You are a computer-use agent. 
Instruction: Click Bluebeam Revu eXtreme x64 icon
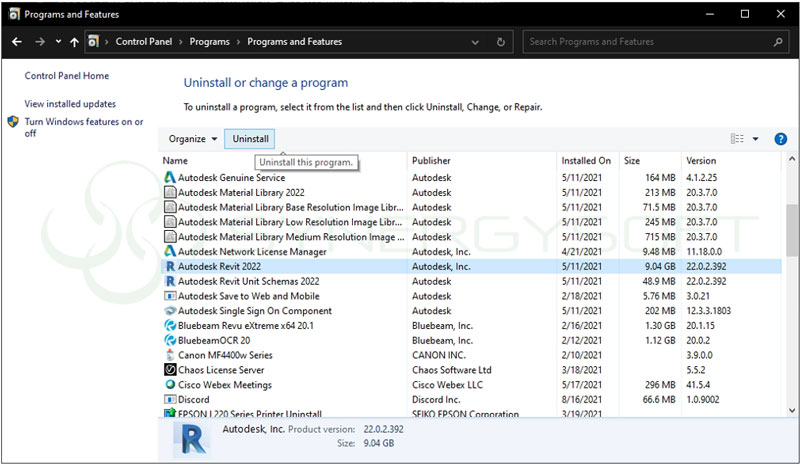point(170,326)
